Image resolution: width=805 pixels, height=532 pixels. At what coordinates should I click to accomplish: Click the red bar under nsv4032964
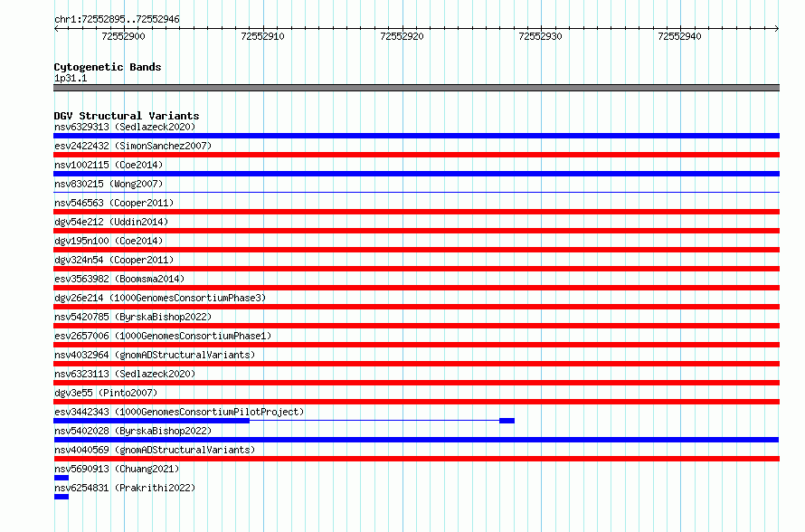[x=416, y=364]
